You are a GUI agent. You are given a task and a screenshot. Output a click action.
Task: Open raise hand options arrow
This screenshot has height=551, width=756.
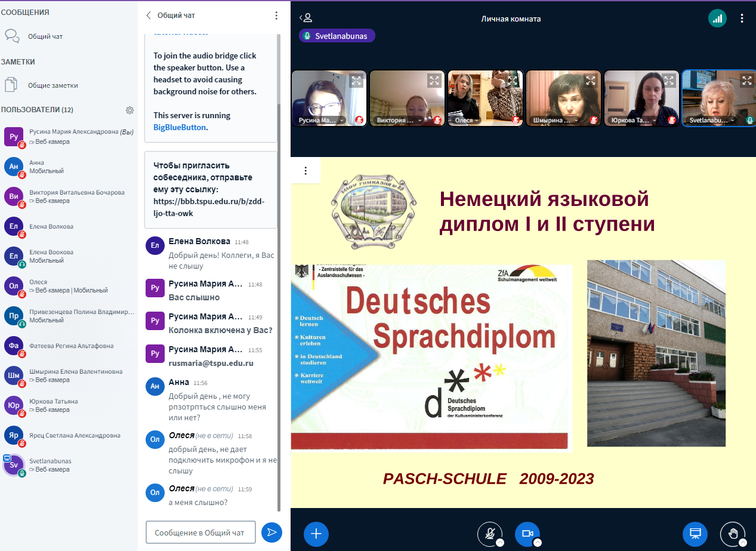(743, 543)
